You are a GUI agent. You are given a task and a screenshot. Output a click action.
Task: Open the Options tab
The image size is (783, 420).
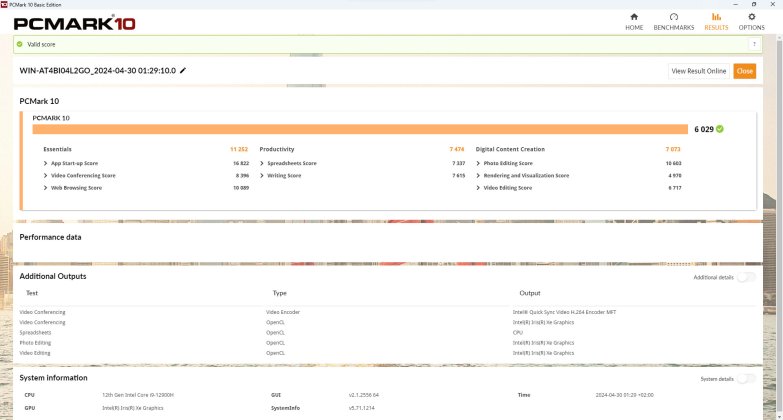[x=752, y=22]
